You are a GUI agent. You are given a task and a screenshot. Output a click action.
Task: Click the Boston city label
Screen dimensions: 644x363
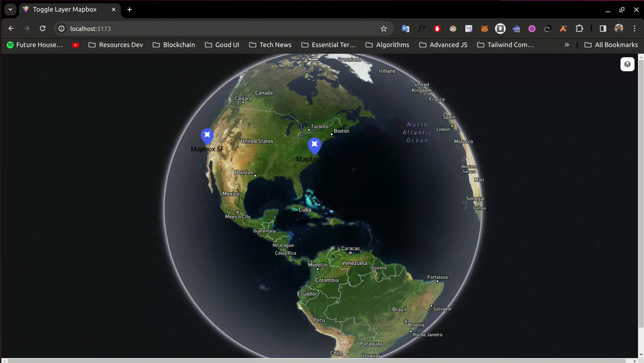pyautogui.click(x=341, y=131)
